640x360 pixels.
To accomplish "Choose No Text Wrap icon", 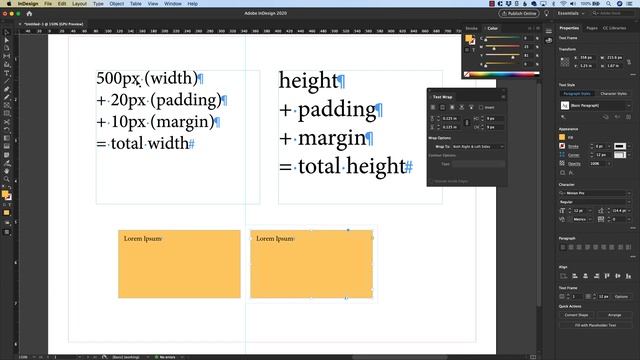I will point(433,107).
